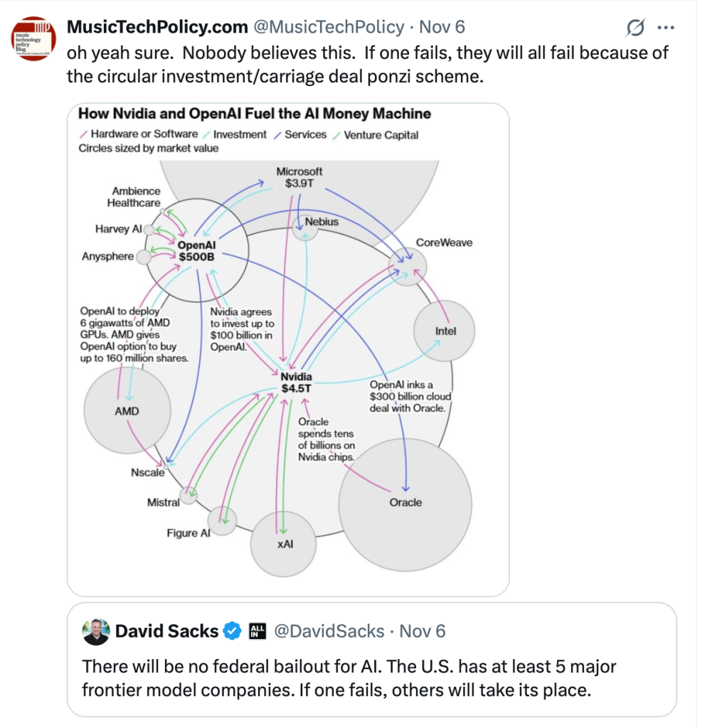Click the xAI circle in the chart

(285, 544)
